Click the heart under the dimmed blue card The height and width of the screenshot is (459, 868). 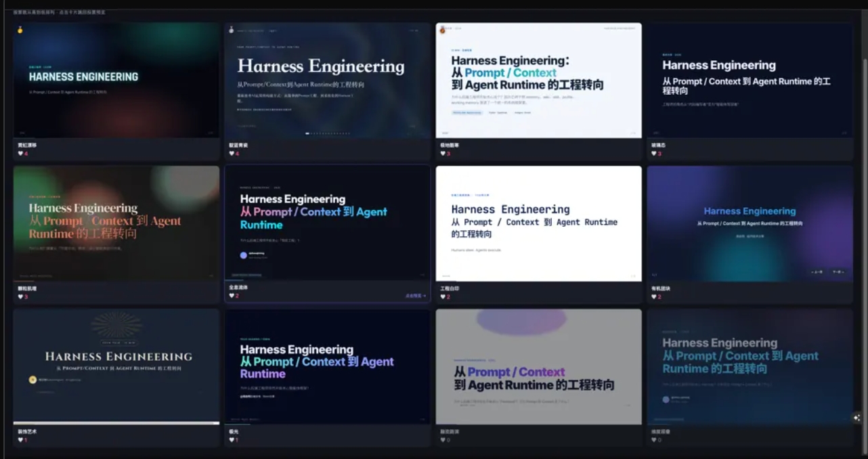pos(654,440)
